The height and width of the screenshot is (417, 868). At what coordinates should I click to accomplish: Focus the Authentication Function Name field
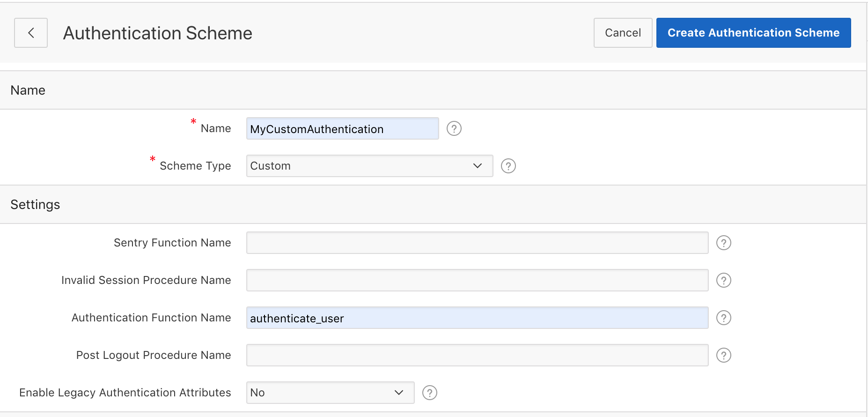point(477,318)
